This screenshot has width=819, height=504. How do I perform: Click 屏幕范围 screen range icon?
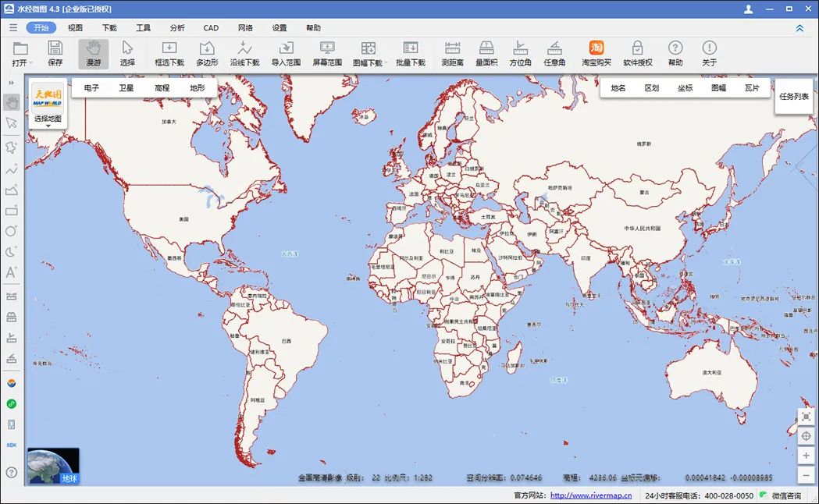pos(327,48)
